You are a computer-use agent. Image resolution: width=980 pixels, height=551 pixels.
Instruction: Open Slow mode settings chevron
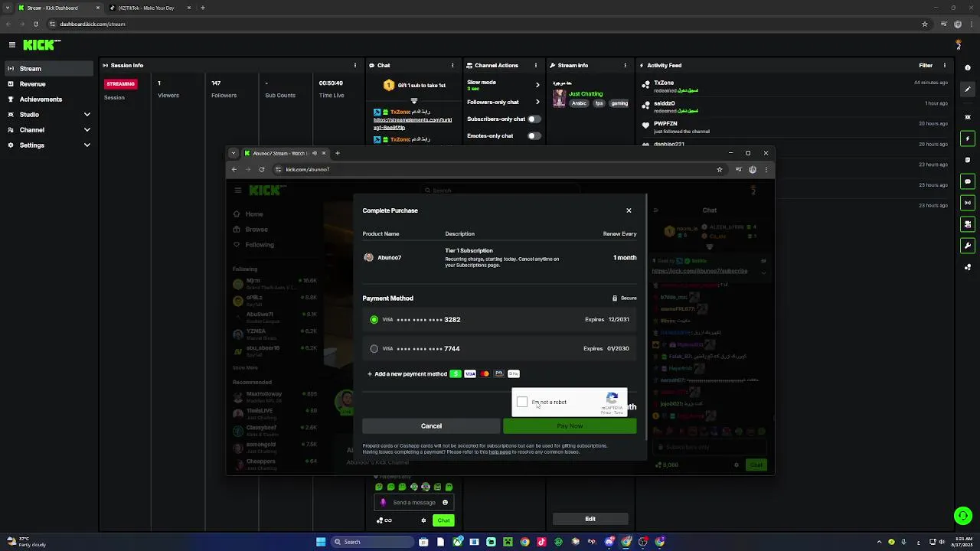(537, 85)
